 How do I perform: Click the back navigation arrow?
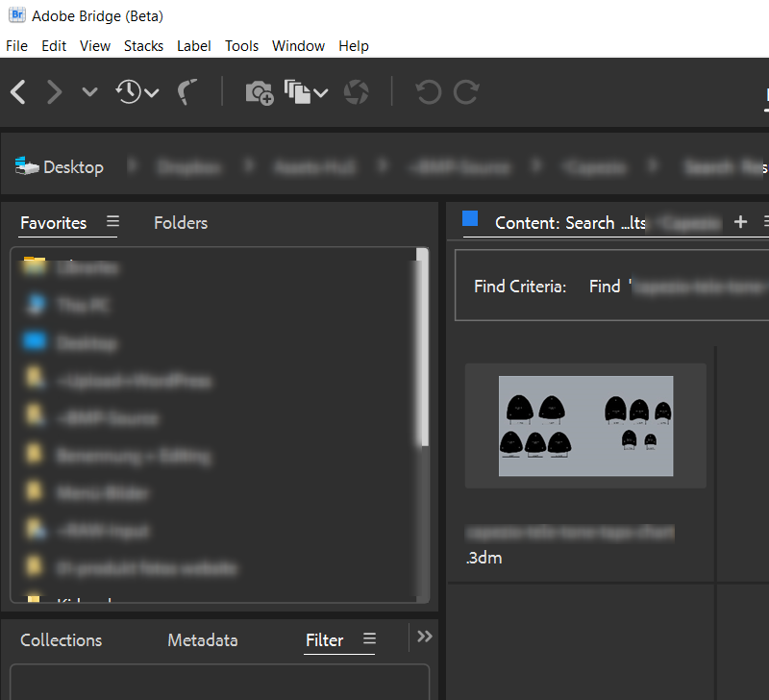click(17, 91)
